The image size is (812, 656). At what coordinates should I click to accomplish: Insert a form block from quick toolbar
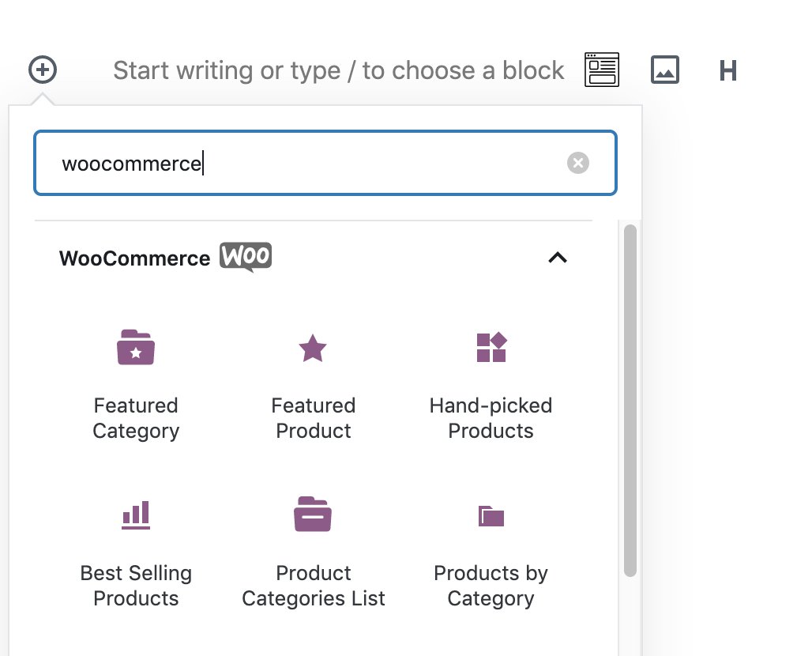click(602, 70)
